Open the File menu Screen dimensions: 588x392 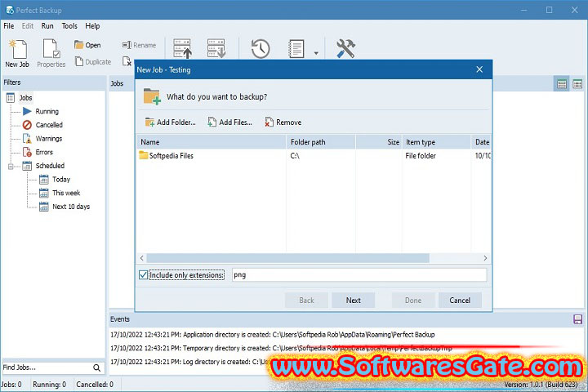pos(9,26)
